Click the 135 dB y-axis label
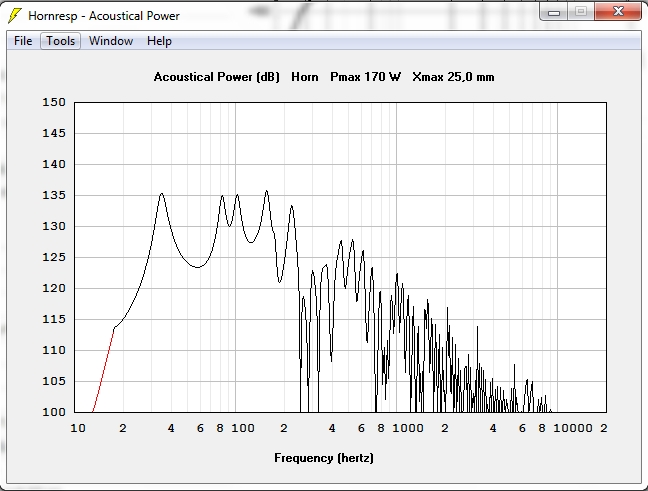This screenshot has height=491, width=648. (54, 195)
